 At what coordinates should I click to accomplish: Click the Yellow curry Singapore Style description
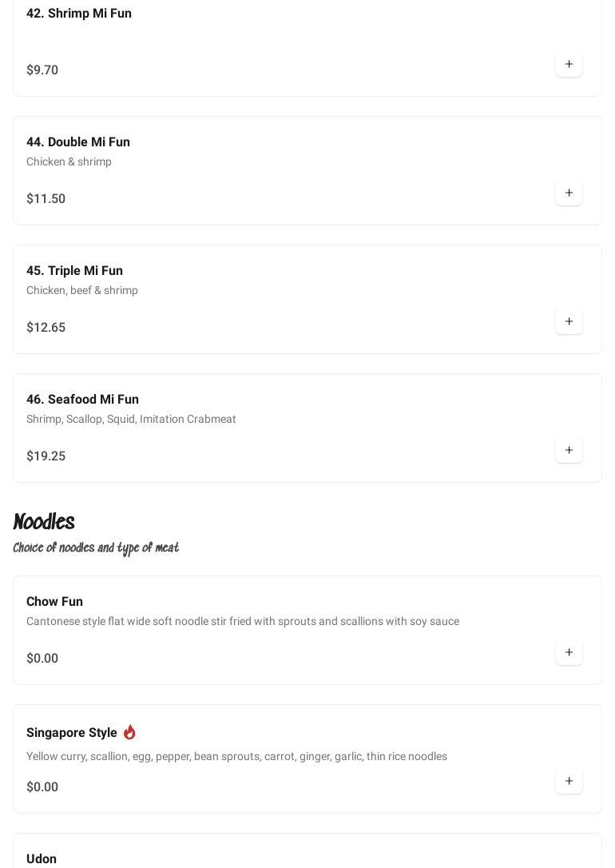pos(236,756)
